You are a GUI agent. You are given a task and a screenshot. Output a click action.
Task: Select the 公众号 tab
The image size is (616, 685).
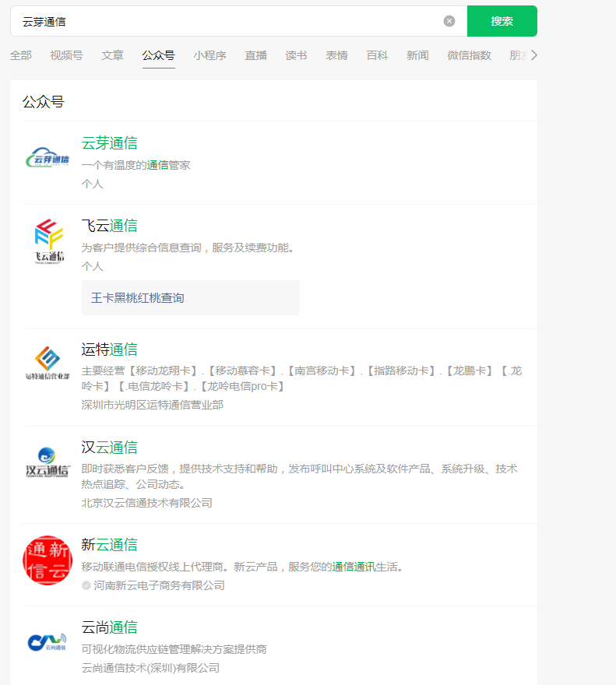click(x=159, y=55)
